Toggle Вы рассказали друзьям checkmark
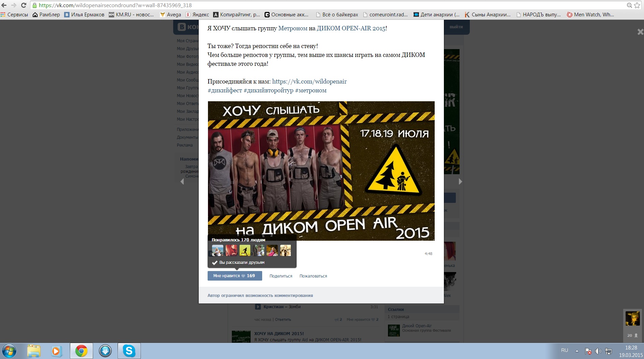This screenshot has height=359, width=644. 238,263
